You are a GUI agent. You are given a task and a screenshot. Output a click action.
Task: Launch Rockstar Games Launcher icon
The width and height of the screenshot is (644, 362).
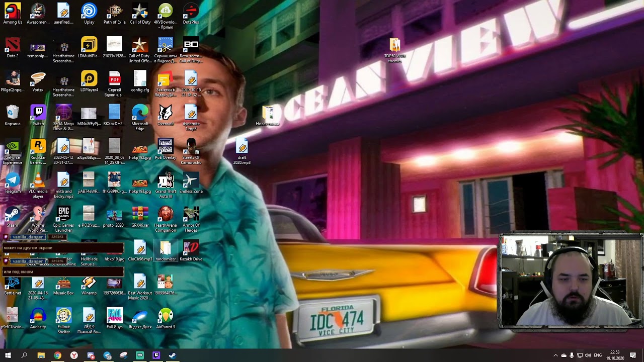[x=38, y=151]
